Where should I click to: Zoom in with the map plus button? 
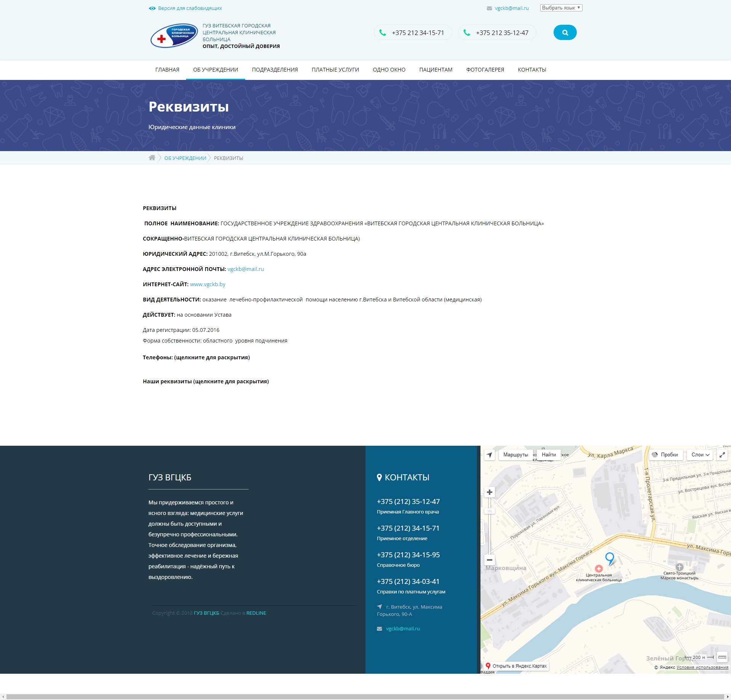pyautogui.click(x=490, y=492)
